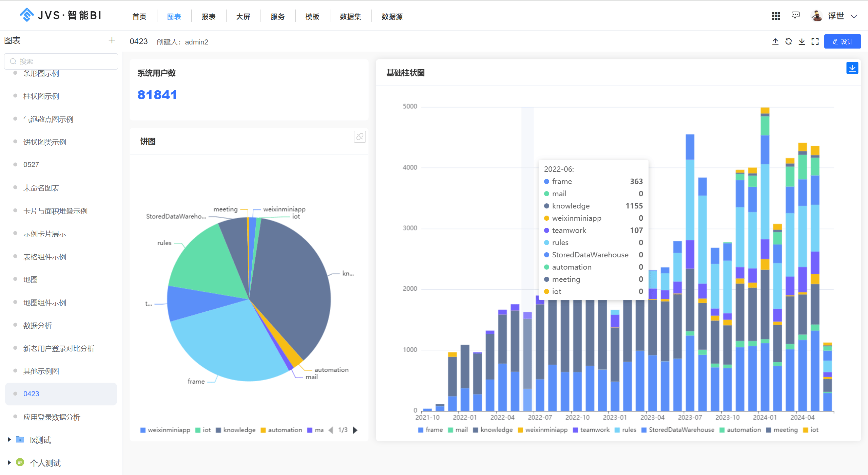Click the message bubble icon in the header

click(x=795, y=15)
